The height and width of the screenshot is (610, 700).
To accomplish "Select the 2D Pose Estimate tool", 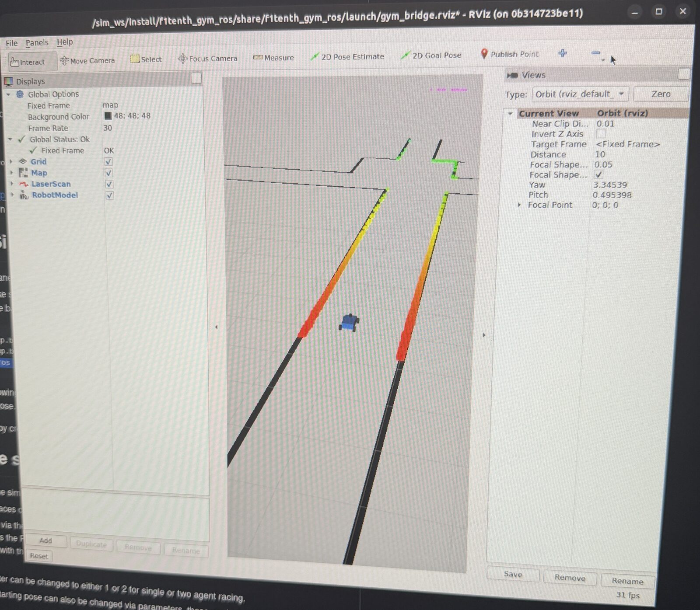I will (x=347, y=56).
